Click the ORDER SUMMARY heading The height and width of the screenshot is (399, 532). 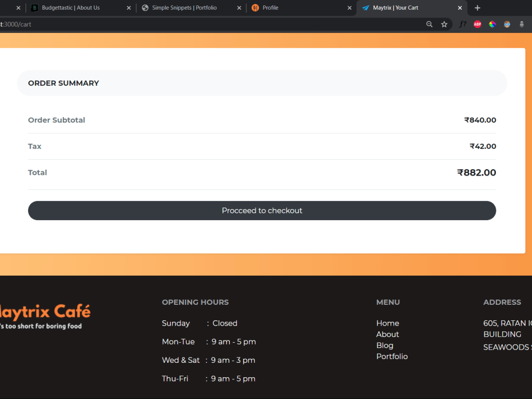coord(63,83)
